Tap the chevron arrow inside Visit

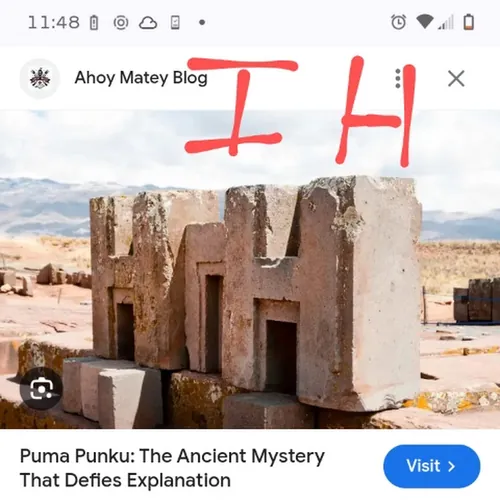tap(452, 466)
